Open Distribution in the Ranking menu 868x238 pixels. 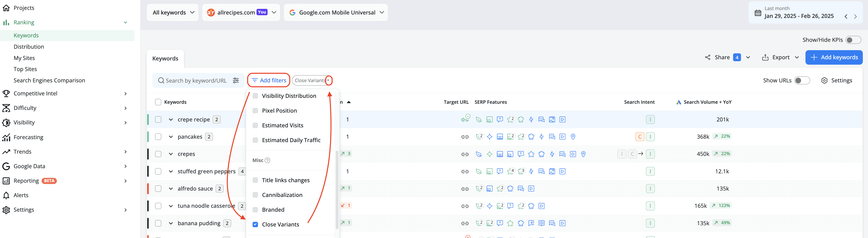click(29, 47)
